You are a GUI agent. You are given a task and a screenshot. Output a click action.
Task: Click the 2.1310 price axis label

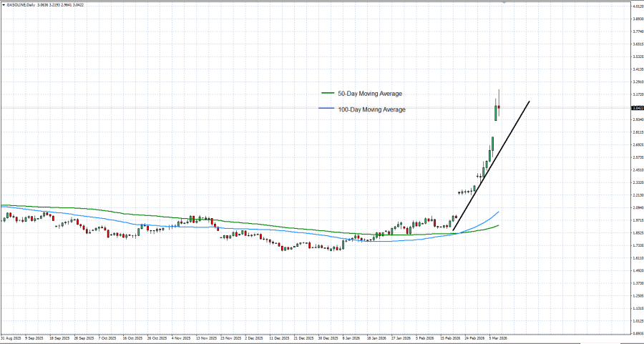pyautogui.click(x=636, y=195)
